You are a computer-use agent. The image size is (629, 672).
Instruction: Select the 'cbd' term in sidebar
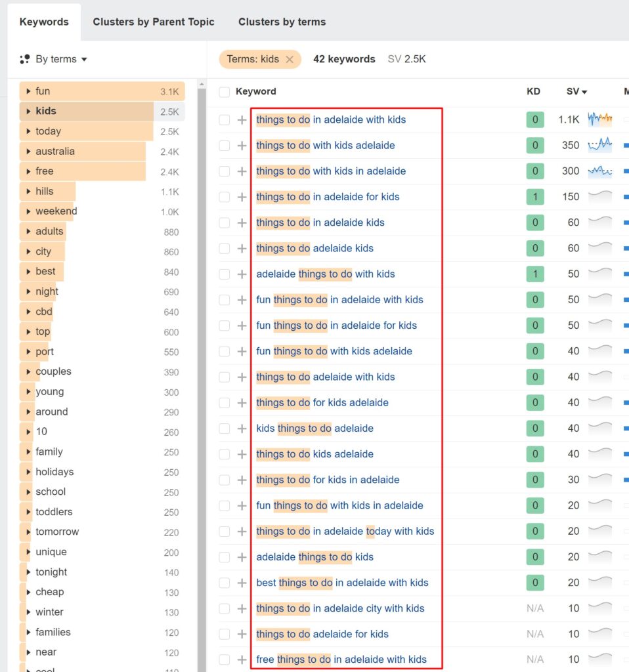click(102, 312)
